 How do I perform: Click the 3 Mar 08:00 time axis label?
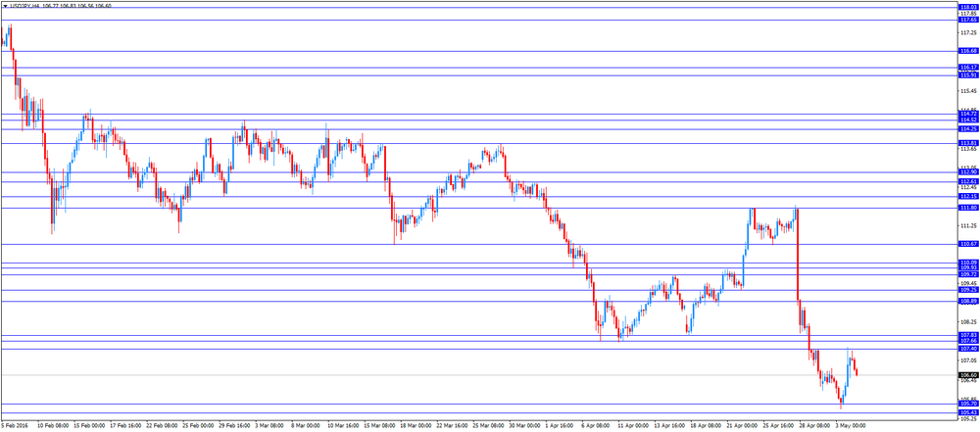[271, 425]
